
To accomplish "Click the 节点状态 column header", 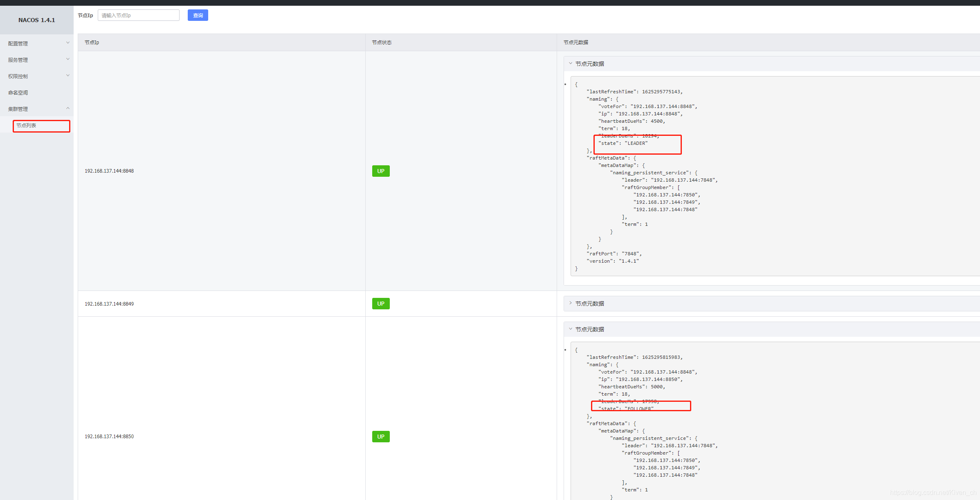I will [382, 43].
